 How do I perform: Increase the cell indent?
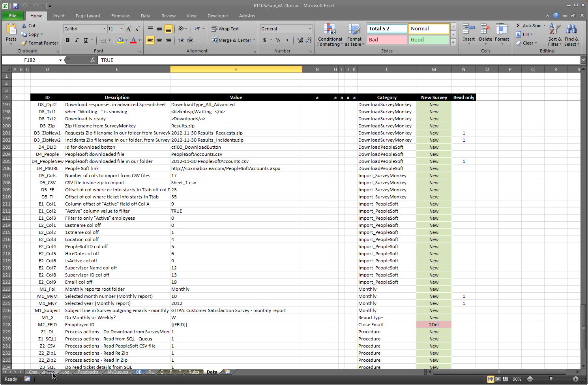click(190, 40)
